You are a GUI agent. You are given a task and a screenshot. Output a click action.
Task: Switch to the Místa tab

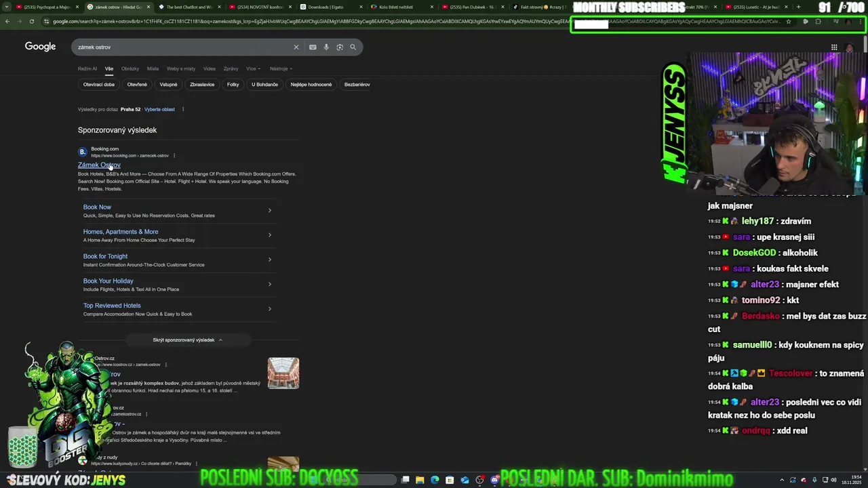click(153, 68)
